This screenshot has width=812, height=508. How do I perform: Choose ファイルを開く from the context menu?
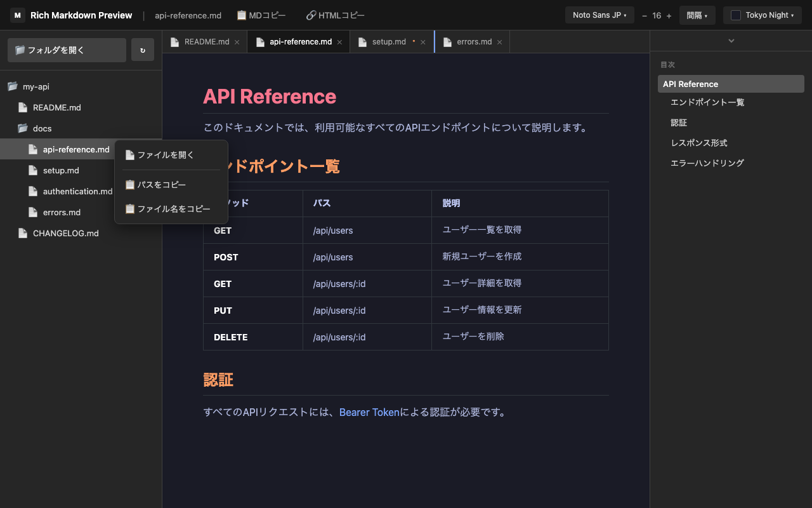click(x=171, y=155)
